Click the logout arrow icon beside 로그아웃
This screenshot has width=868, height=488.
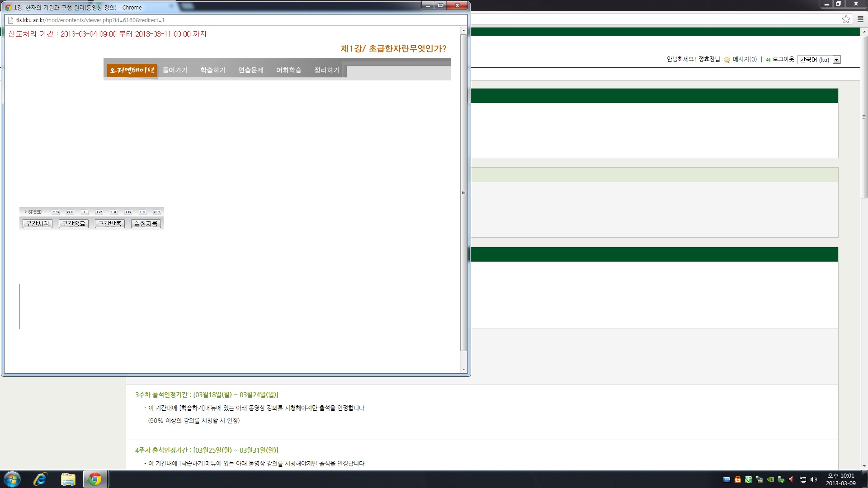click(x=768, y=60)
